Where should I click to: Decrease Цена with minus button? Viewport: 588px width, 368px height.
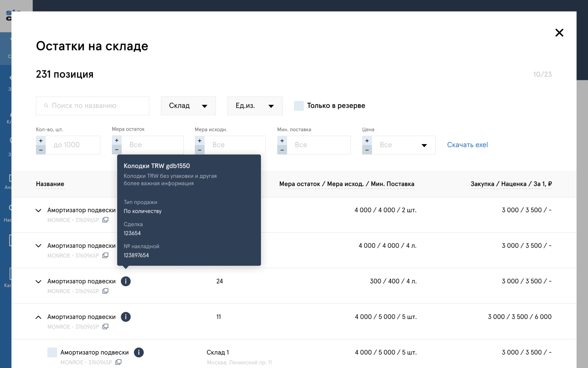(367, 150)
